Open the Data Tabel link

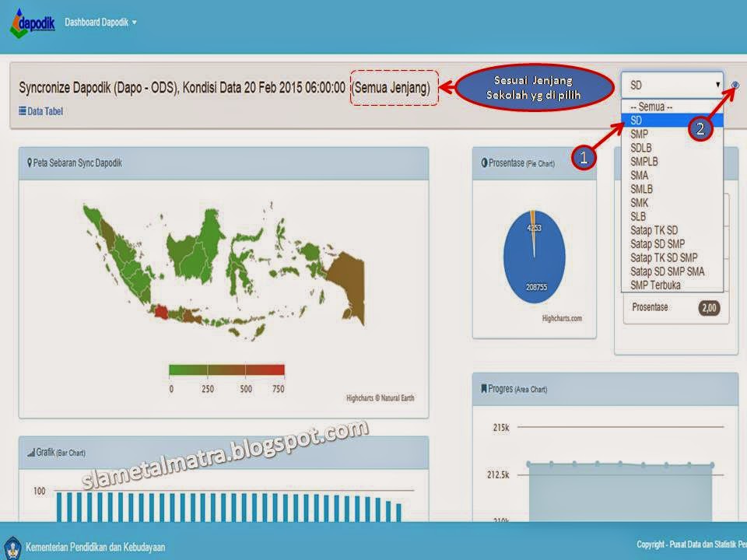point(45,109)
